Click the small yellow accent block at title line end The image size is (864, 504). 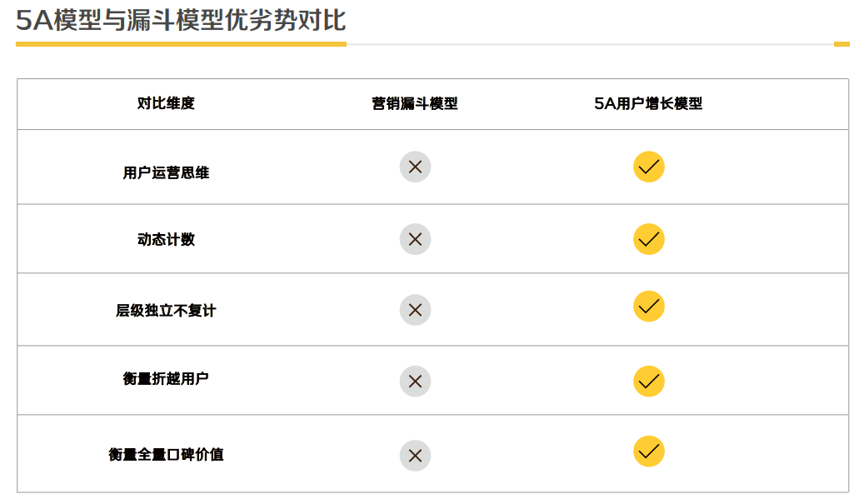pos(842,44)
